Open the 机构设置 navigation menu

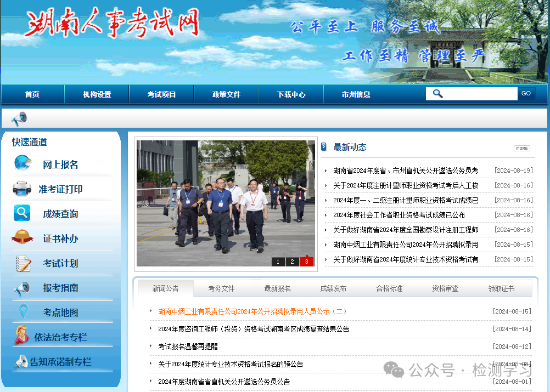96,94
